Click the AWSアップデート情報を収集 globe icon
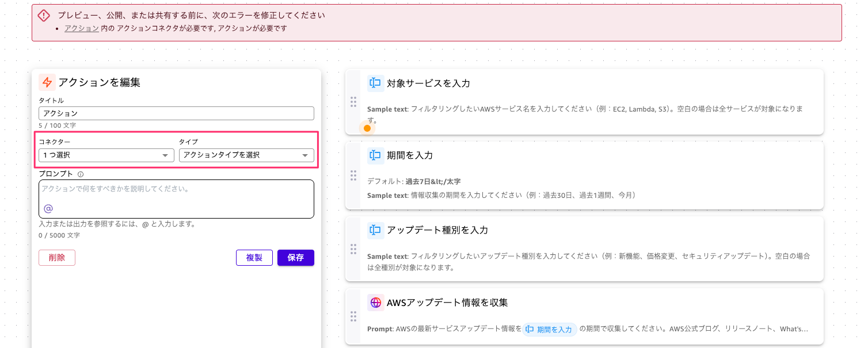 tap(375, 303)
